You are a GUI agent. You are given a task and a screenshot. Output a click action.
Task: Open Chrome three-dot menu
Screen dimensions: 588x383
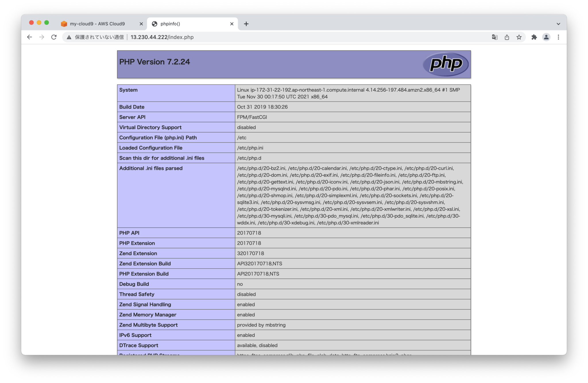tap(558, 37)
